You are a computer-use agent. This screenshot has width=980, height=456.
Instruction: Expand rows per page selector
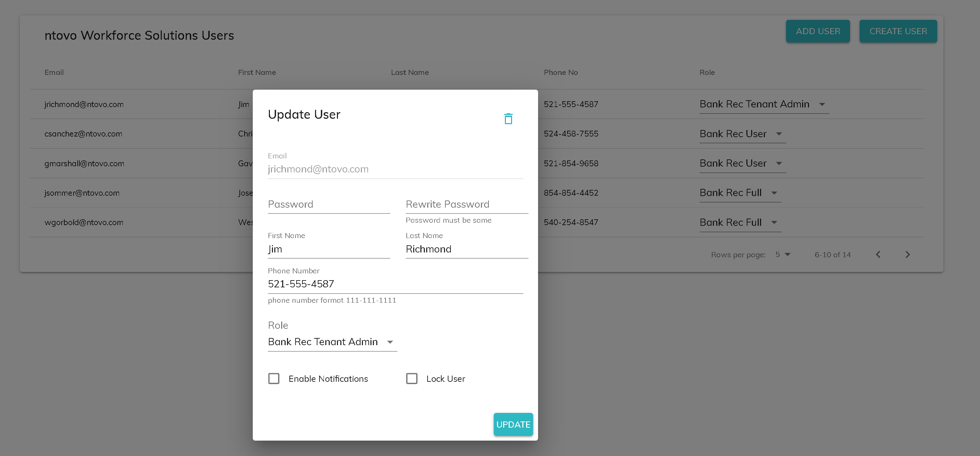tap(783, 255)
